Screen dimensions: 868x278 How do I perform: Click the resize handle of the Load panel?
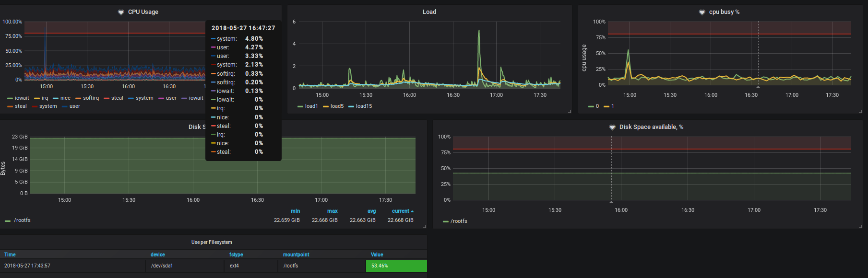570,111
